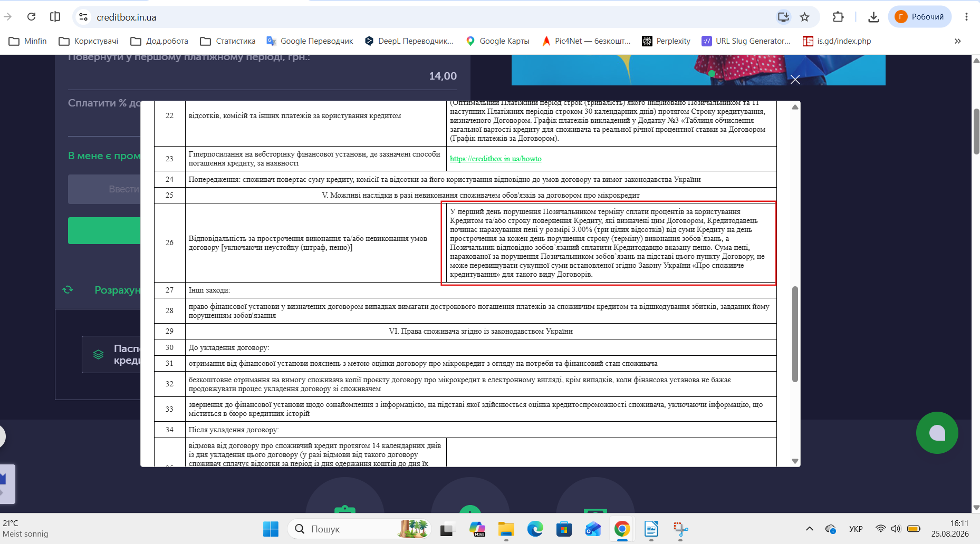The height and width of the screenshot is (544, 980).
Task: Open the weather widget showing 21°C
Action: 25,529
